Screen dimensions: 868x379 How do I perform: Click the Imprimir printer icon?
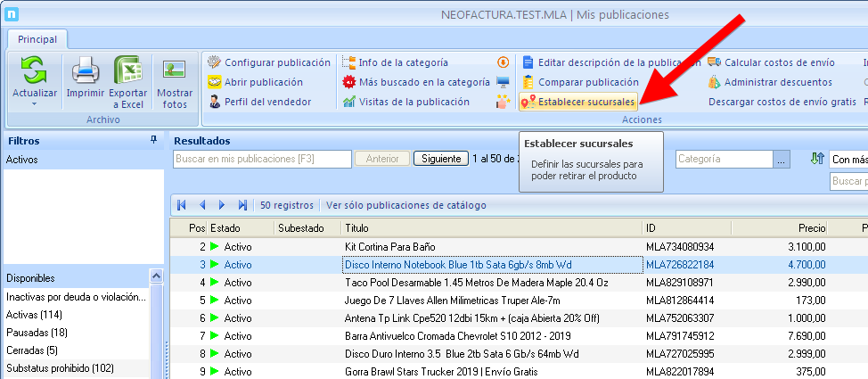pos(86,70)
